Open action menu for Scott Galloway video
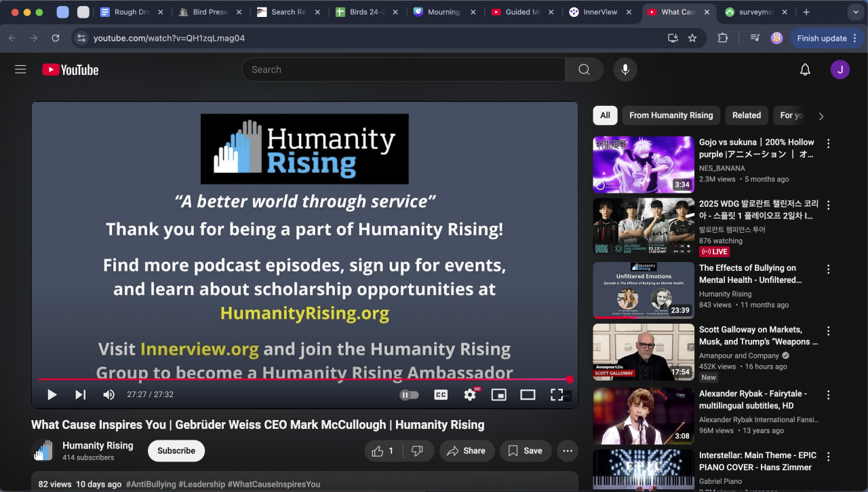This screenshot has width=868, height=492. pos(828,331)
